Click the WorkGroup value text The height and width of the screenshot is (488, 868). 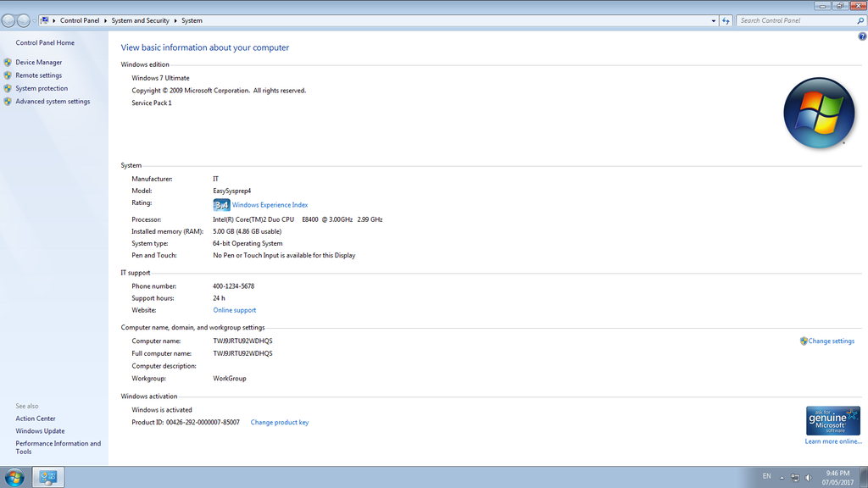tap(230, 379)
